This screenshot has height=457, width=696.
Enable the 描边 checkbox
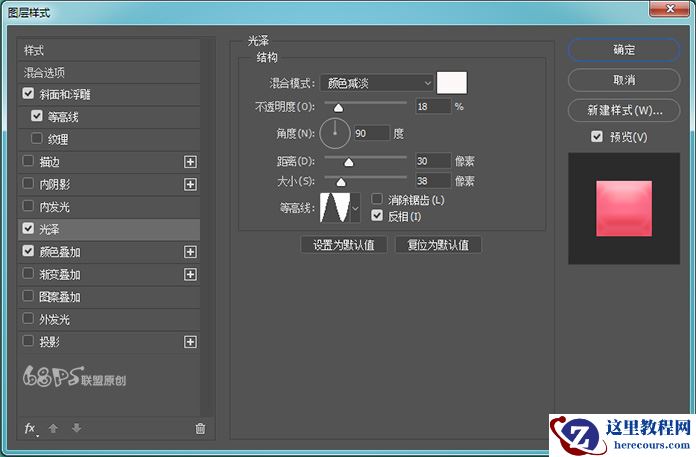point(28,161)
